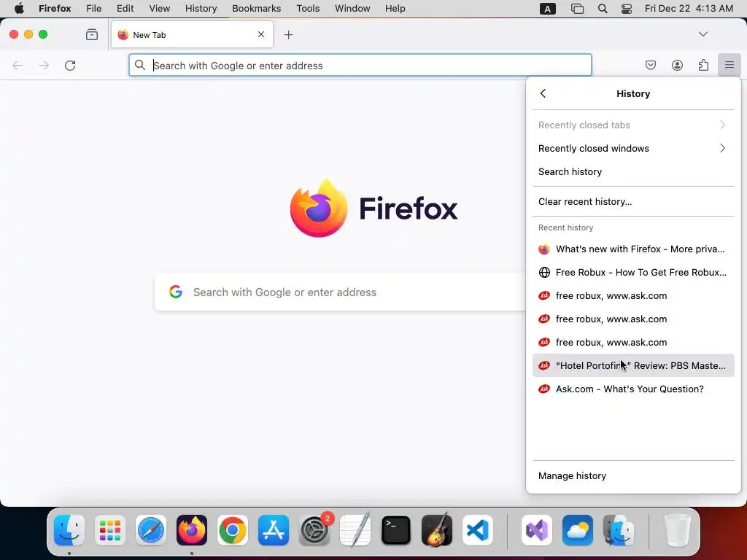The height and width of the screenshot is (560, 747).
Task: Click the Firefox menu bar app name
Action: pyautogui.click(x=55, y=9)
